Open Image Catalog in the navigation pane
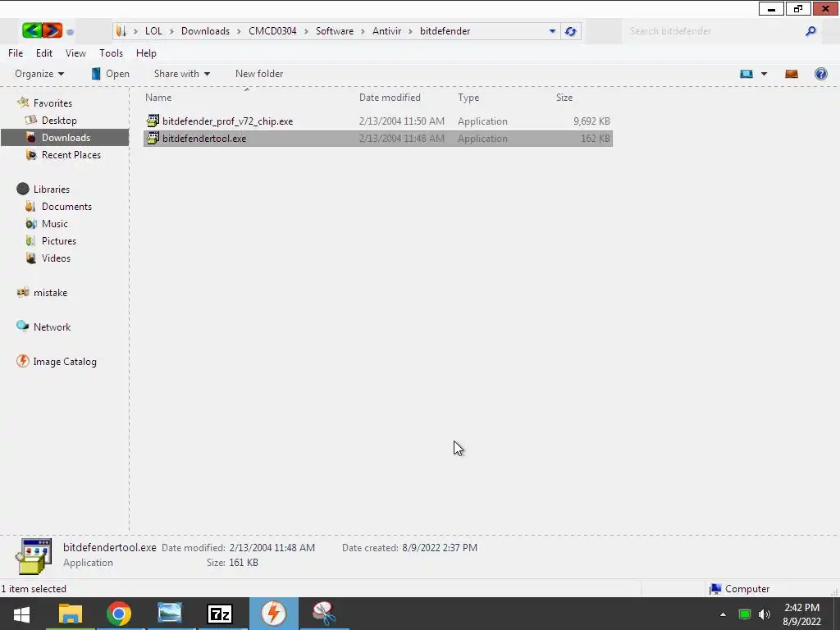Viewport: 840px width, 630px height. tap(64, 362)
